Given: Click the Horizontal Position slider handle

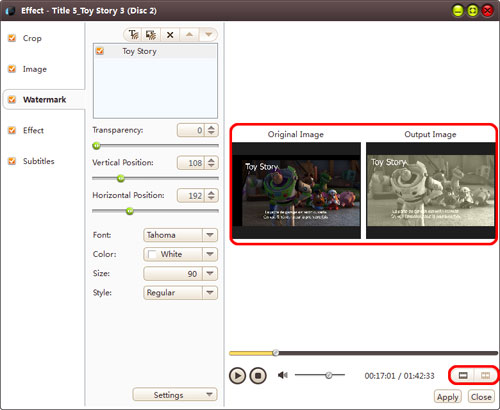Looking at the screenshot, I should (130, 211).
